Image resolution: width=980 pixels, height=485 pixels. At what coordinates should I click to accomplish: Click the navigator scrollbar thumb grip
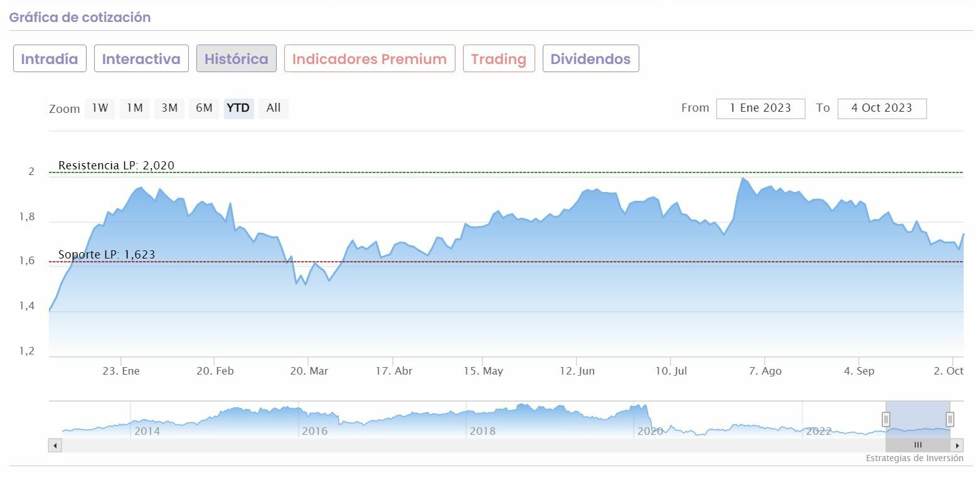[x=918, y=445]
